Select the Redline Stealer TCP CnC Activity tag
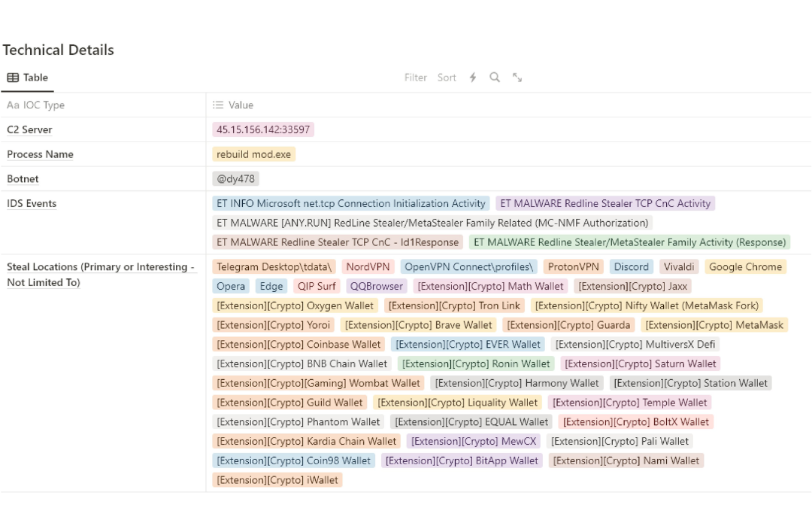Viewport: 812px width, 523px height. (605, 203)
